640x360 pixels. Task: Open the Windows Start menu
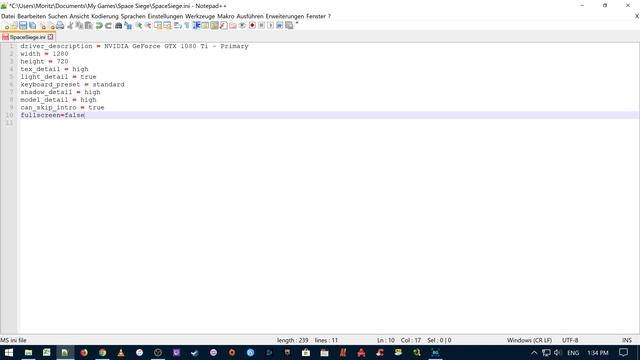tap(9, 353)
